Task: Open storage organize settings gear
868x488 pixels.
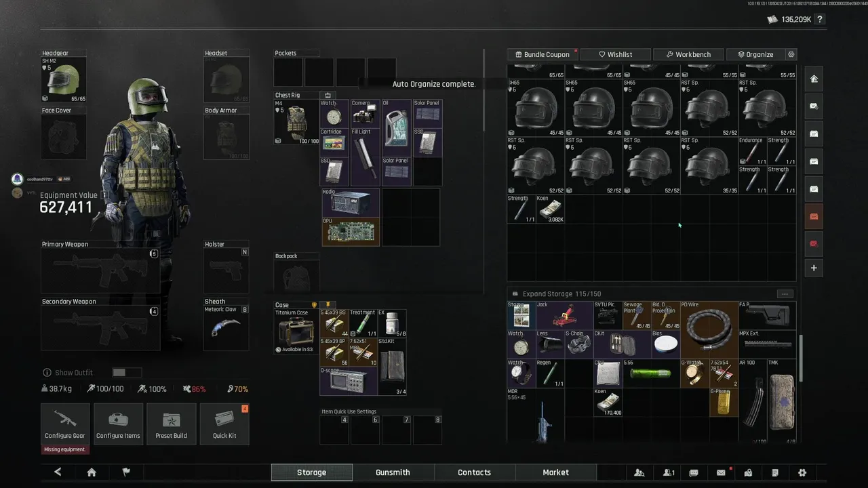Action: tap(791, 54)
